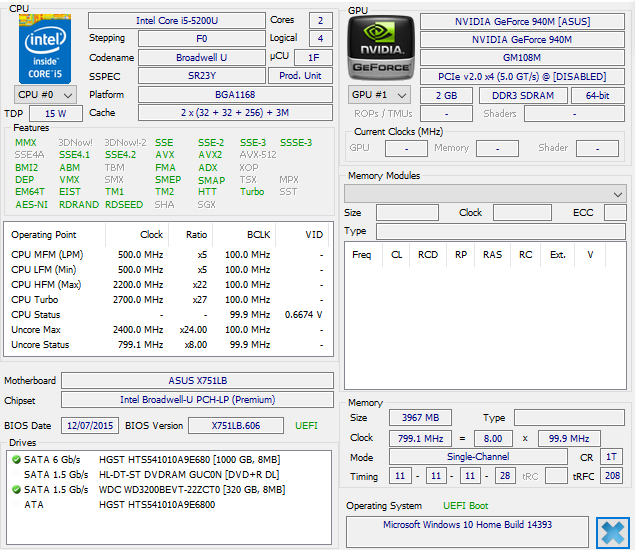The image size is (635, 550).
Task: Click the DDR3 SDRAM memory type field
Action: (523, 96)
